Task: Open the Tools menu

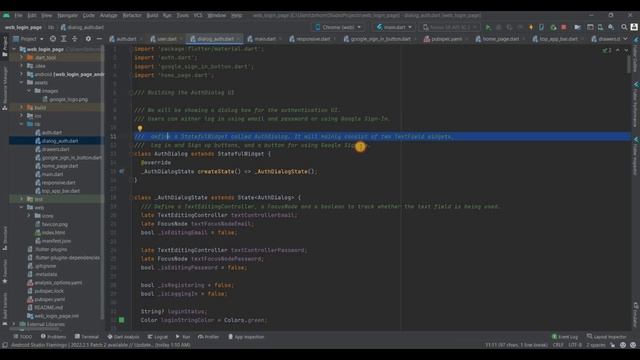Action: pos(182,16)
